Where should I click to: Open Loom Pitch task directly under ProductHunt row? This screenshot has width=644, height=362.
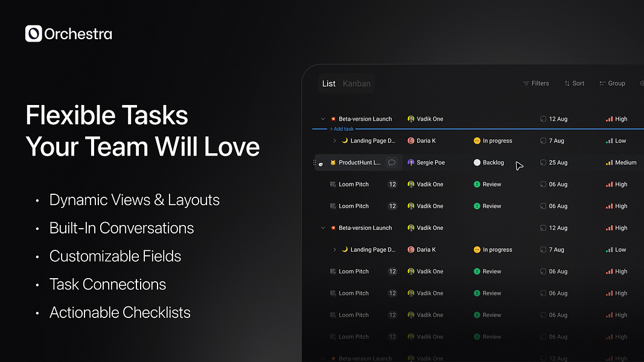(x=354, y=184)
